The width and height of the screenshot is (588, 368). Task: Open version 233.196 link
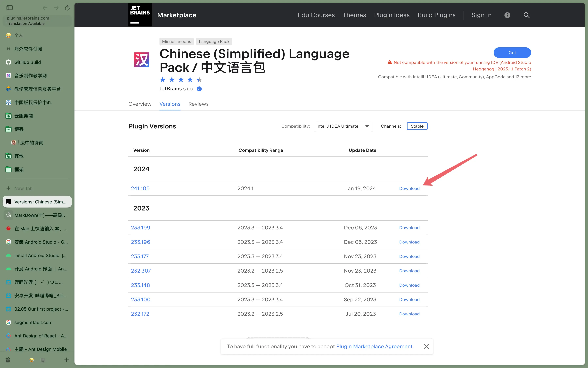click(x=140, y=242)
